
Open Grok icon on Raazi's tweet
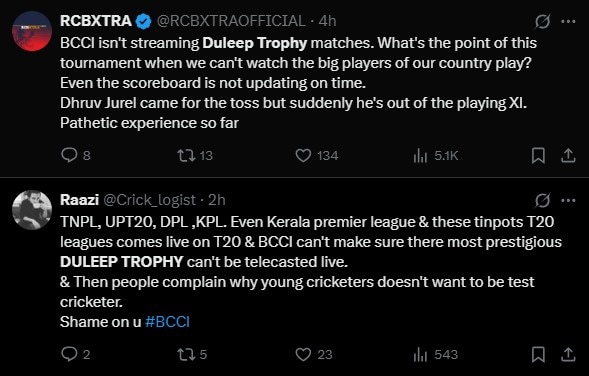pyautogui.click(x=542, y=201)
